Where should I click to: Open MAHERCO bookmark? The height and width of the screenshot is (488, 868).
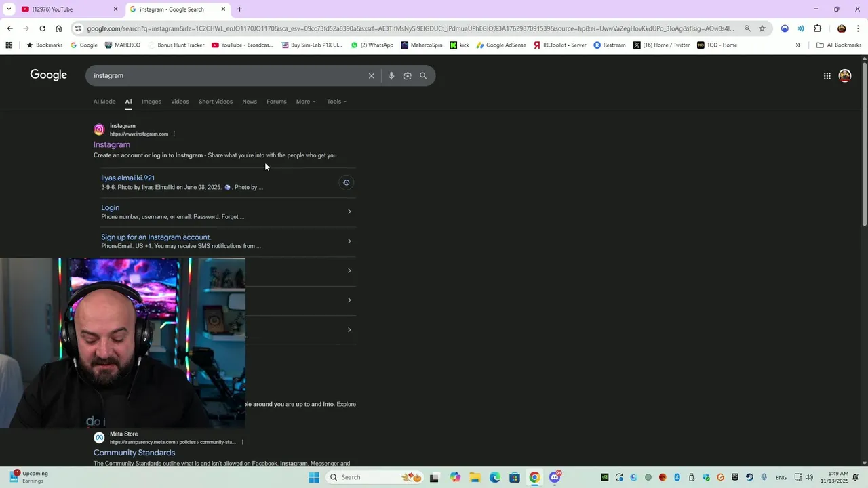[123, 45]
